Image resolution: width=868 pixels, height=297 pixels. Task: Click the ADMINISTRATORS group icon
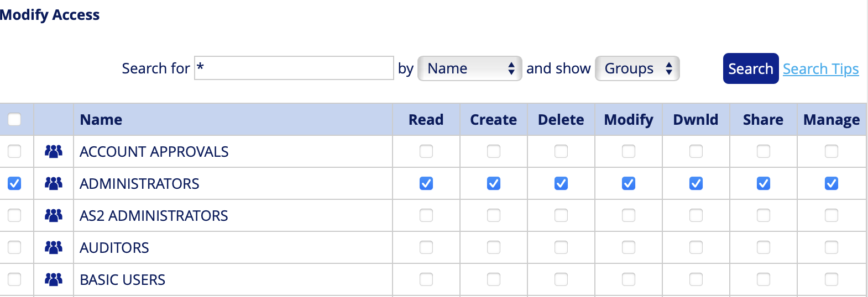[x=54, y=183]
